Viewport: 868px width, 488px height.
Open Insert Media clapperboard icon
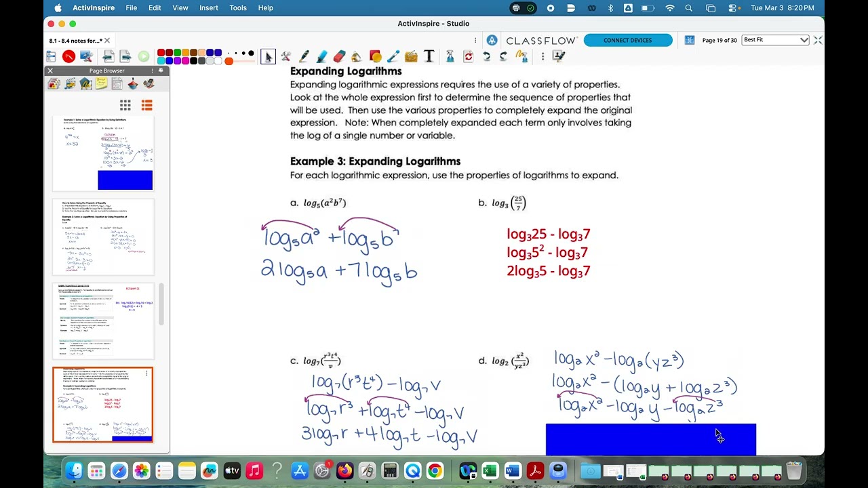[x=410, y=57]
